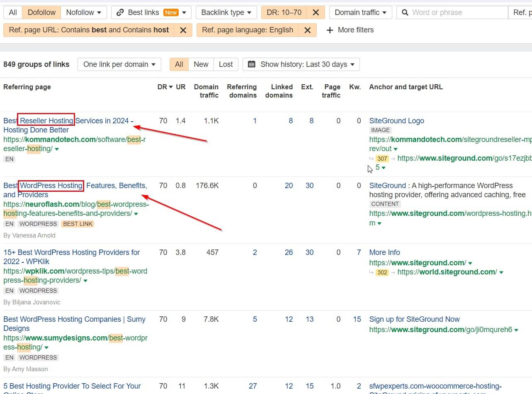Click the SiteGround Logo anchor link
The image size is (532, 394).
(396, 121)
